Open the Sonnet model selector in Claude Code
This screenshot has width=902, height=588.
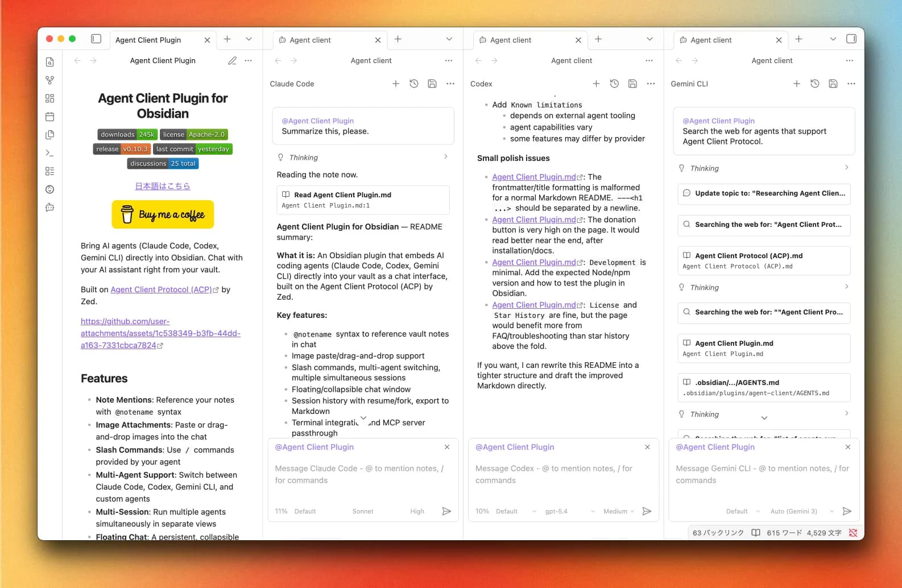363,511
